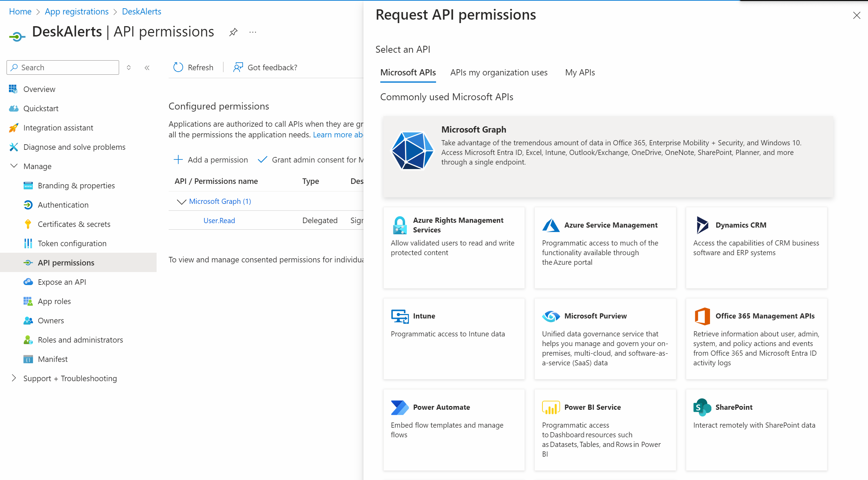Select the Intune API tile icon
Viewport: 868px width, 480px height.
(x=400, y=316)
